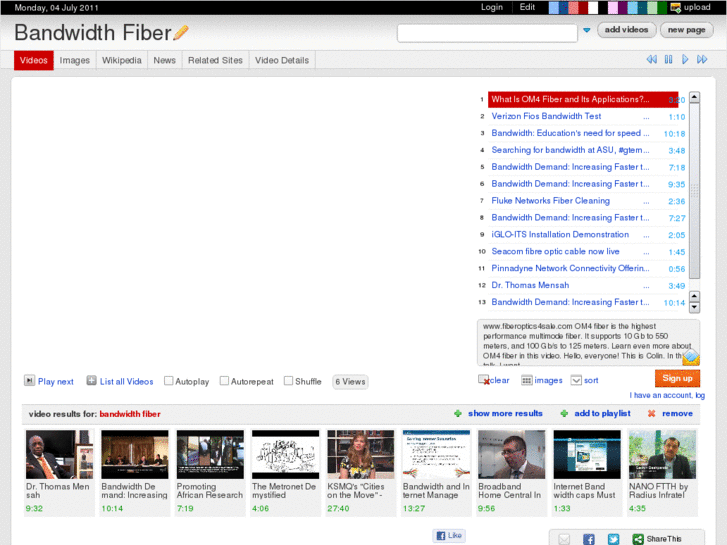Play Pinnadyne Network Connectivity Offering
Image resolution: width=727 pixels, height=545 pixels.
coord(570,268)
